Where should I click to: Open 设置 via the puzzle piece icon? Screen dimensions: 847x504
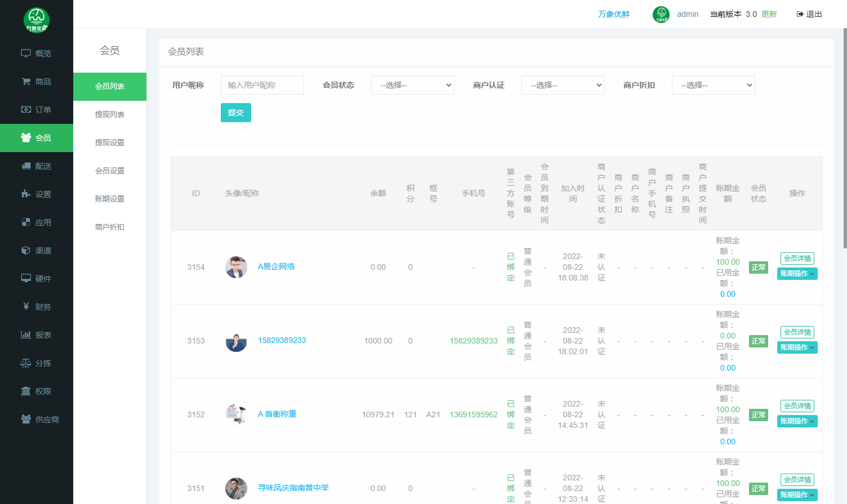point(26,194)
